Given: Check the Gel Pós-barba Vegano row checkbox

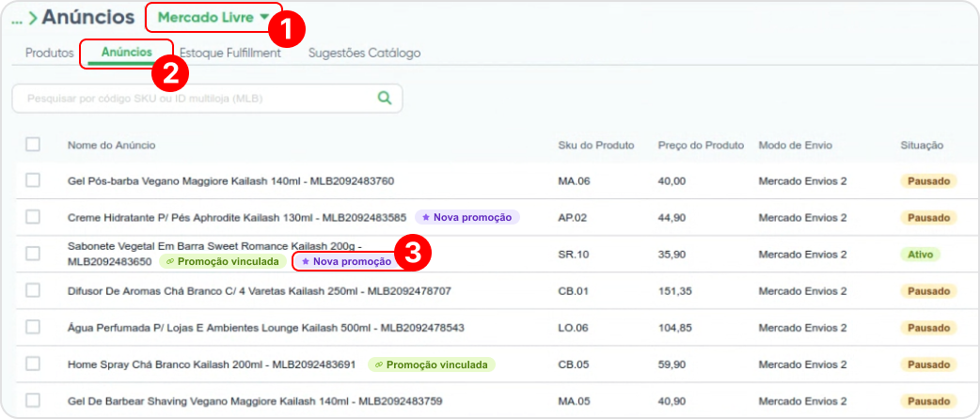Looking at the screenshot, I should point(33,180).
